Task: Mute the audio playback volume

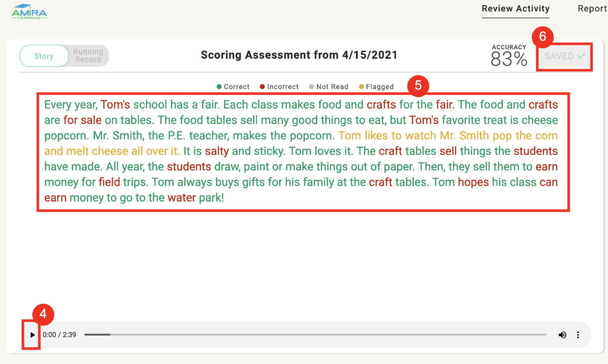Action: 562,335
